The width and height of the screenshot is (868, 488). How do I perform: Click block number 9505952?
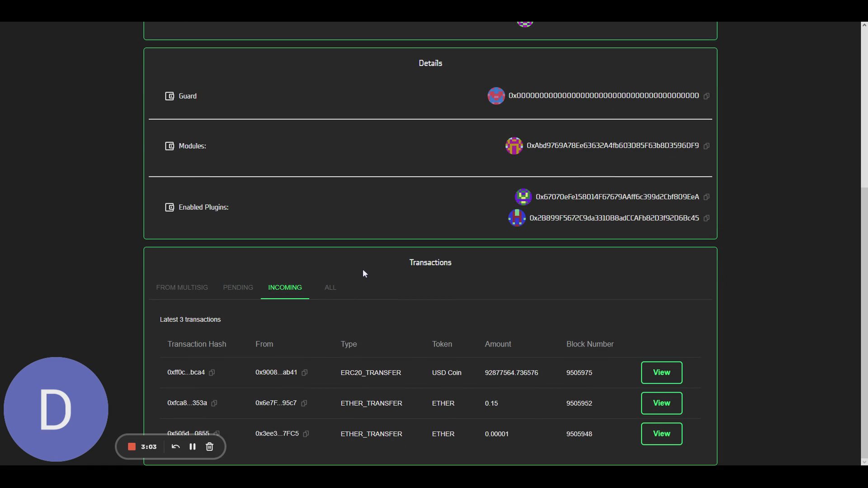tap(579, 403)
